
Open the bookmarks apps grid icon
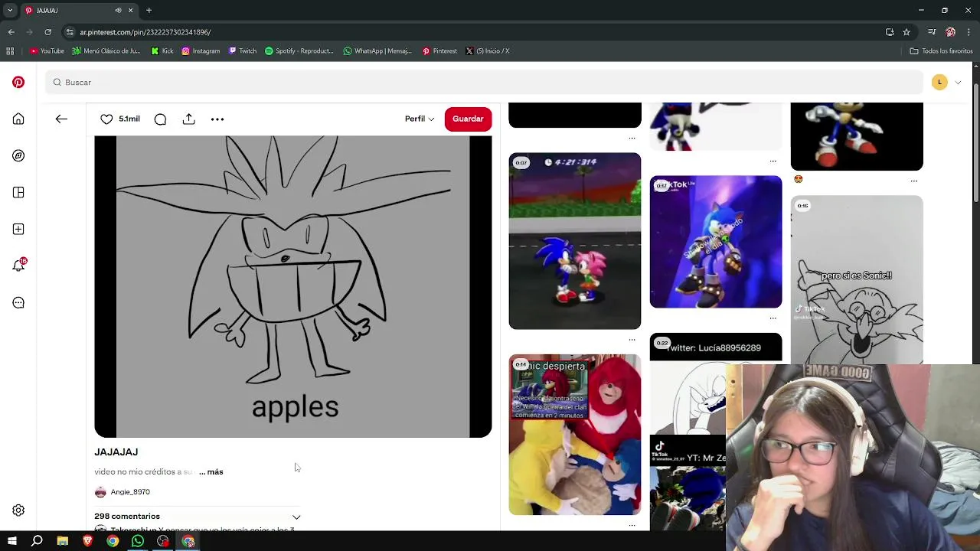(10, 51)
